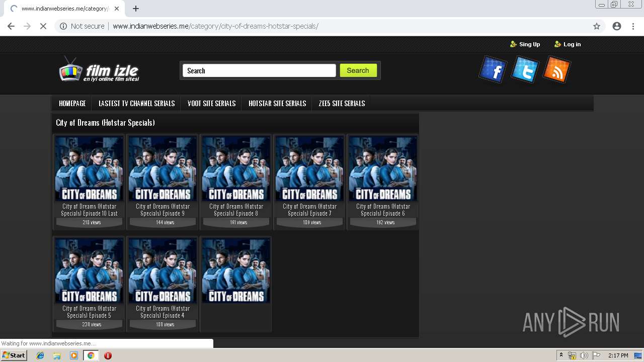The image size is (644, 362).
Task: Go forward in browser history
Action: click(x=27, y=26)
